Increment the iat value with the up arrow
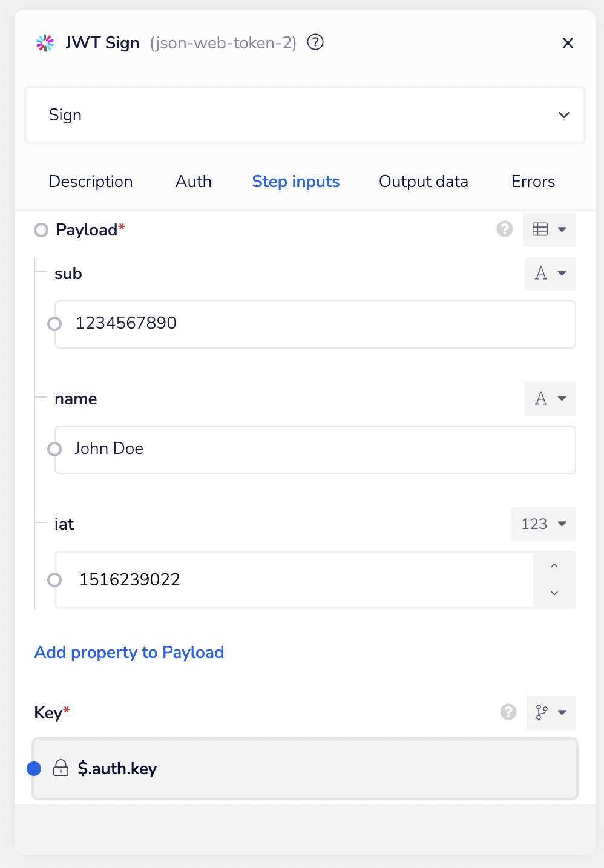Screen dimensions: 604x868 click(x=554, y=565)
